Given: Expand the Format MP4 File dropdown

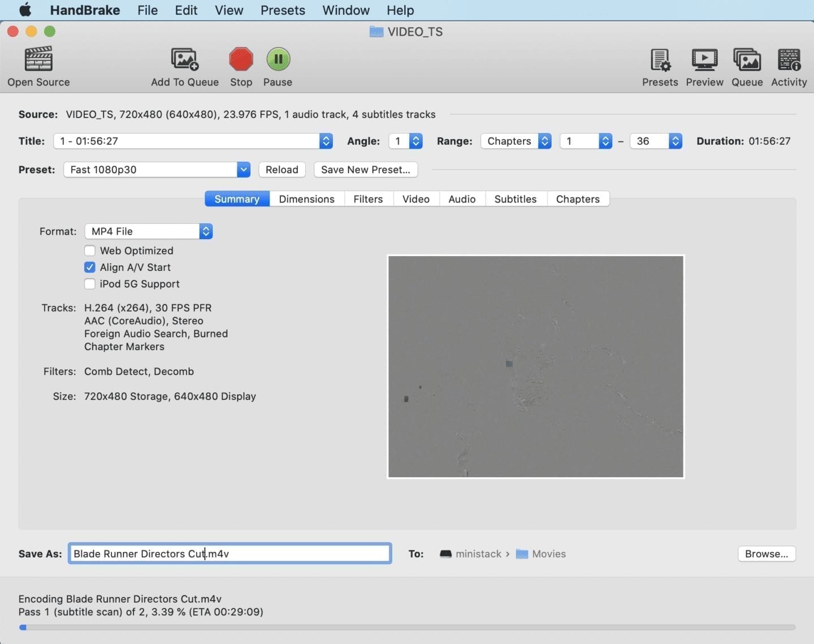Looking at the screenshot, I should (149, 231).
